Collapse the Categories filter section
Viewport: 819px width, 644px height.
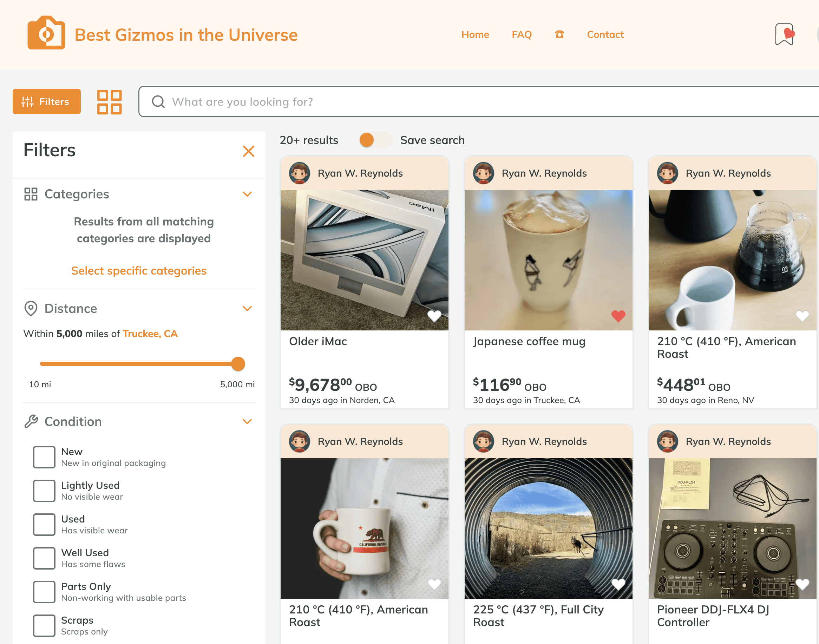pos(247,194)
